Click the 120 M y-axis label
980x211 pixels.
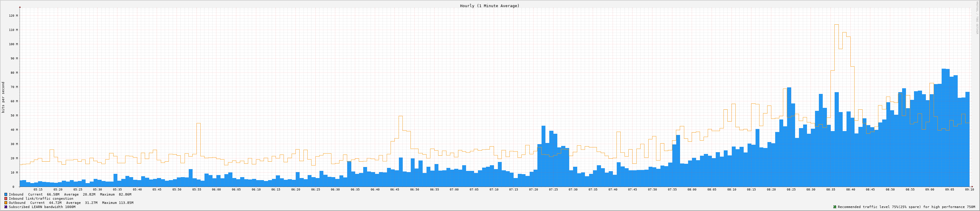coord(13,15)
